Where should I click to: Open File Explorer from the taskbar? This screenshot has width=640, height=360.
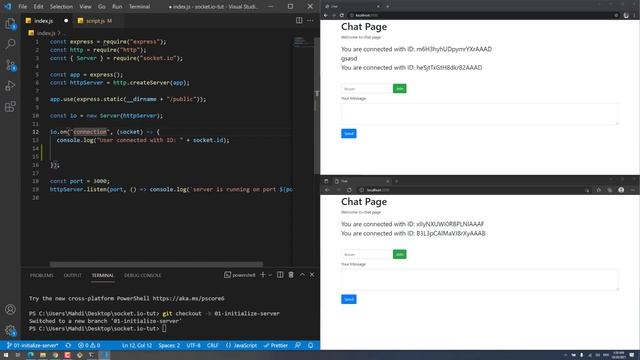pyautogui.click(x=42, y=355)
